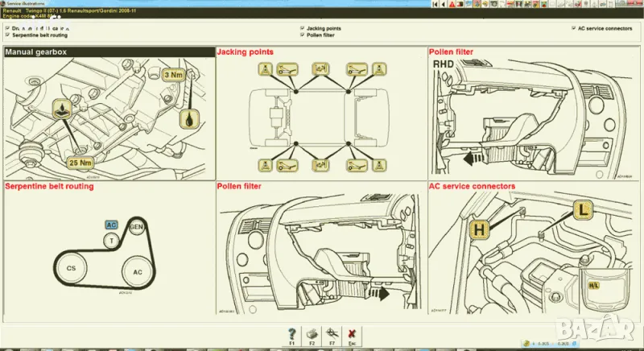Toggle the Pollen filter checkbox
This screenshot has height=351, width=644.
click(302, 35)
